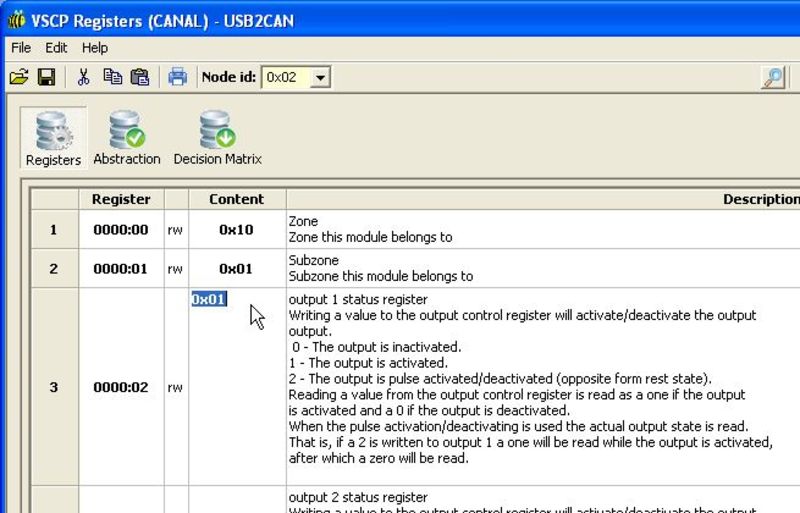Click the Paste clipboard icon

coord(140,77)
